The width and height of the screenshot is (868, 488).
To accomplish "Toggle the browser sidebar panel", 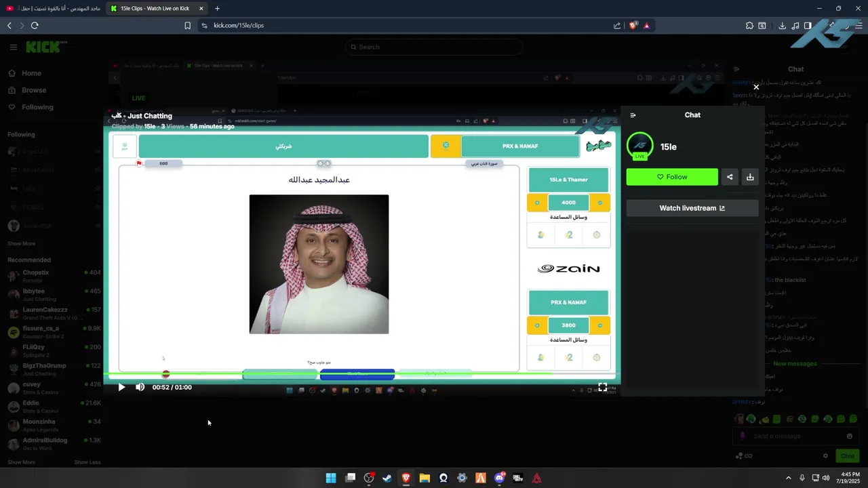I will pyautogui.click(x=808, y=25).
